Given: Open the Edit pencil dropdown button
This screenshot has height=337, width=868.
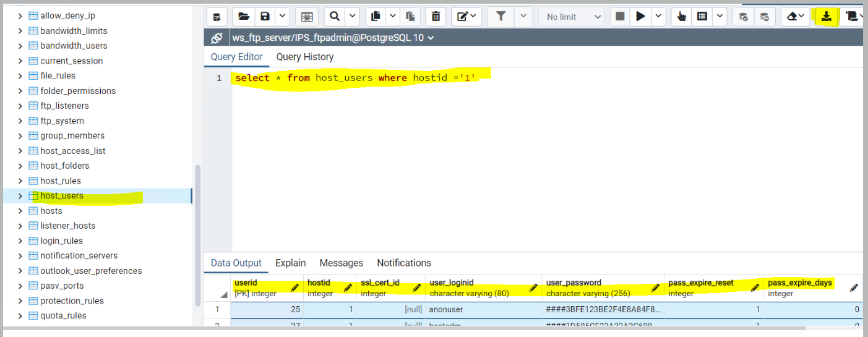Looking at the screenshot, I should click(466, 17).
